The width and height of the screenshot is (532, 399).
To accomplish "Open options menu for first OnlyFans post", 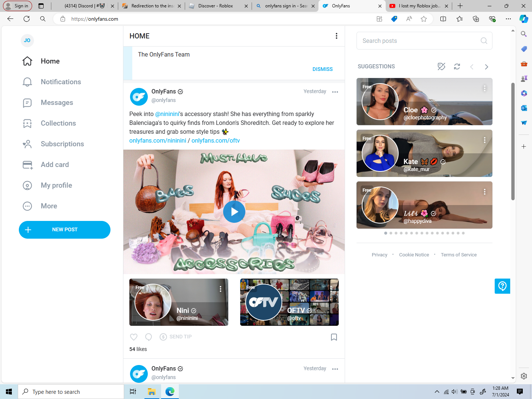I will coord(335,92).
